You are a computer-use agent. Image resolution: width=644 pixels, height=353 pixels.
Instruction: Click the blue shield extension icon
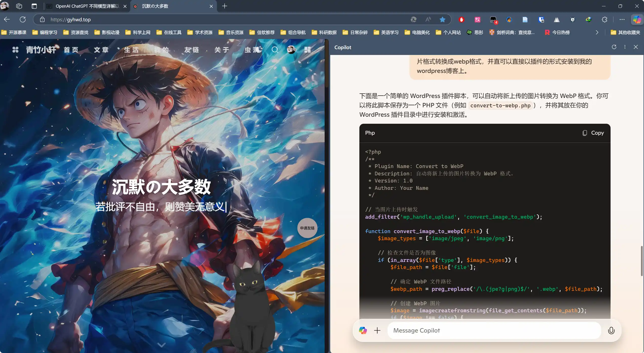tap(541, 19)
